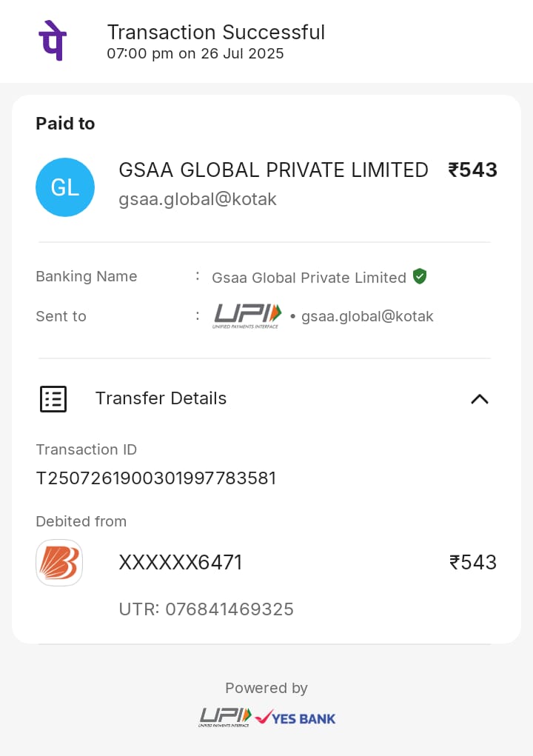Screen dimensions: 533x756
Task: Click the YES BANK logo
Action: click(x=295, y=717)
